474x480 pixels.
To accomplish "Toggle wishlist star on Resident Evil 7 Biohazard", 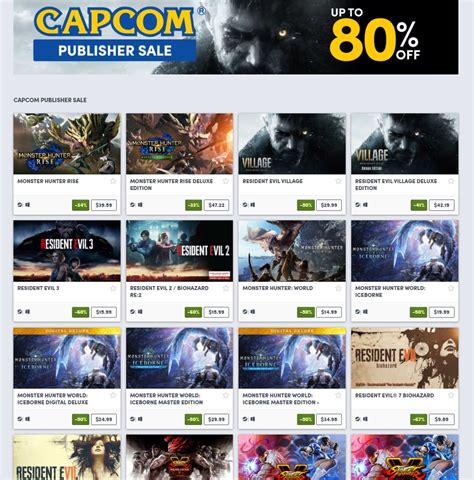I will click(x=451, y=395).
